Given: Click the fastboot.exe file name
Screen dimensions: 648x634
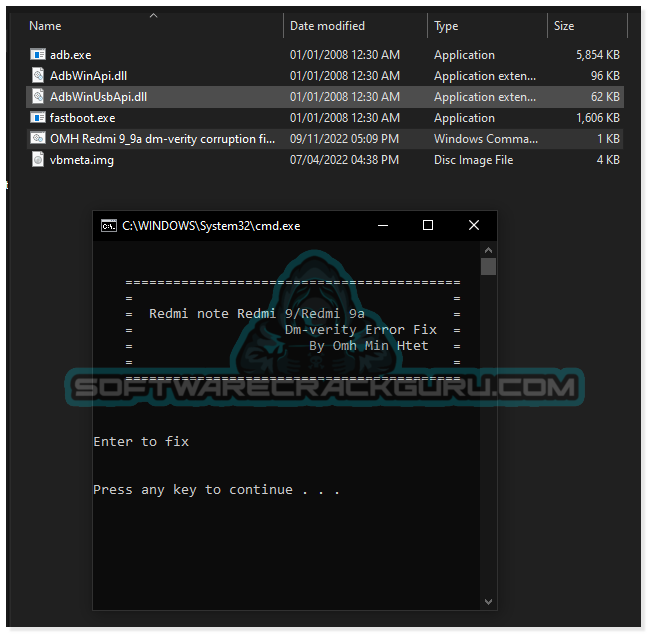Looking at the screenshot, I should pos(83,118).
